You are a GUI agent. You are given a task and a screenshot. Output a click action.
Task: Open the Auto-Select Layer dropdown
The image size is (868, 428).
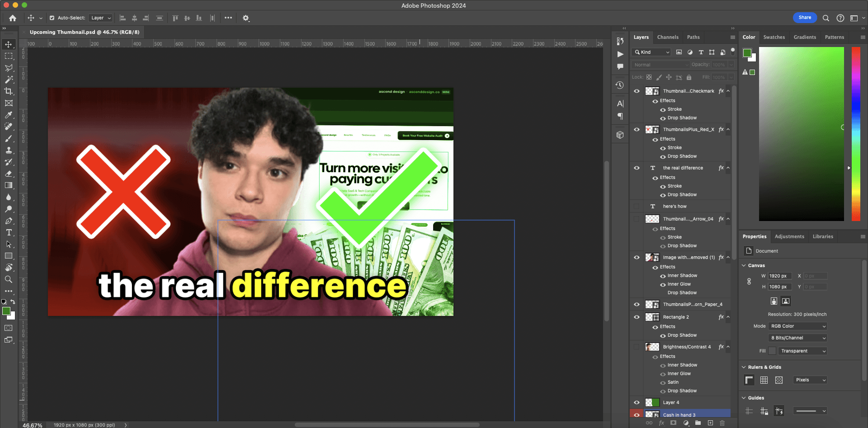[101, 18]
